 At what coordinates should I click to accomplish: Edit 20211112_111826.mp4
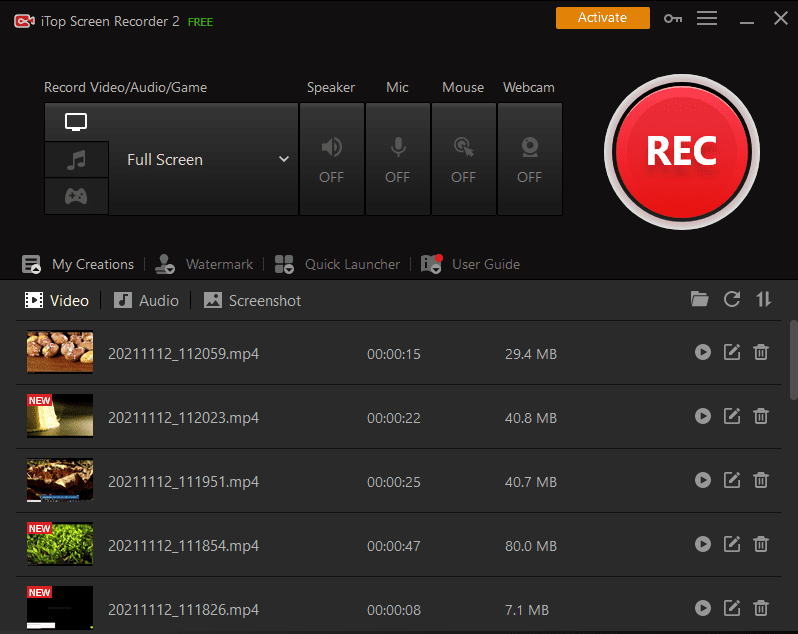pos(732,608)
